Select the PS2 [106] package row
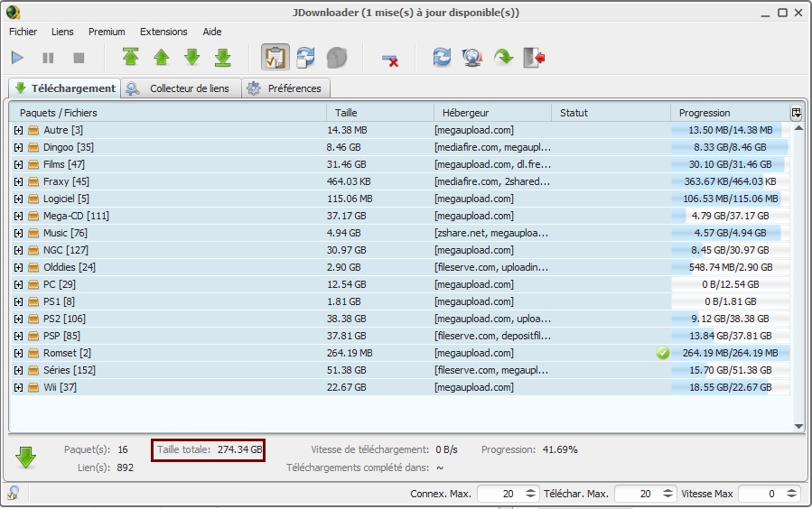The image size is (812, 509). coord(401,319)
